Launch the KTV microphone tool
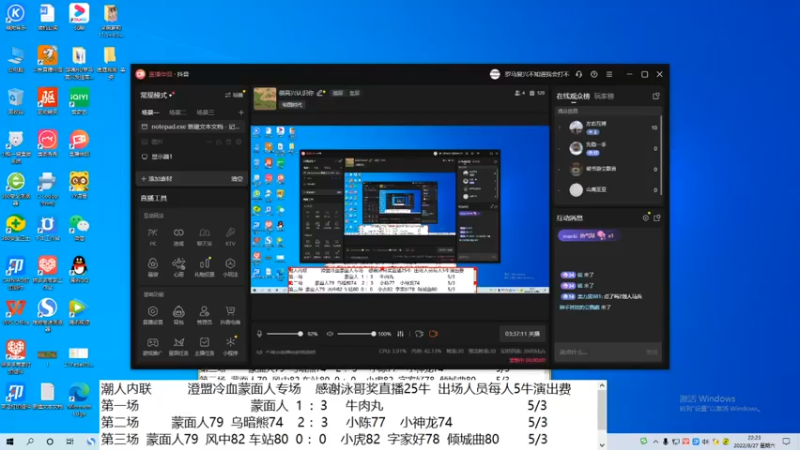The image size is (800, 450). coord(230,237)
